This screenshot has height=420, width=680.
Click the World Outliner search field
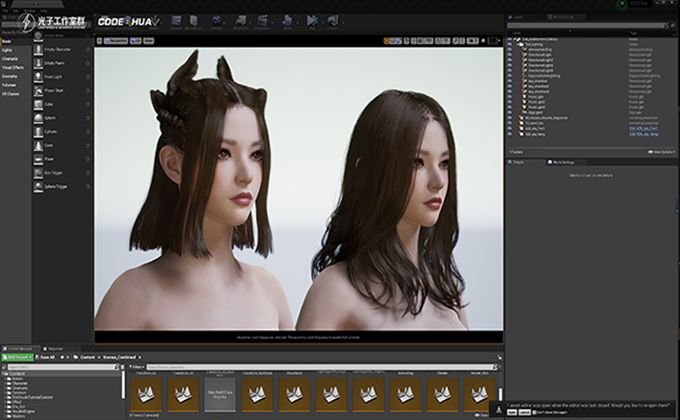586,26
